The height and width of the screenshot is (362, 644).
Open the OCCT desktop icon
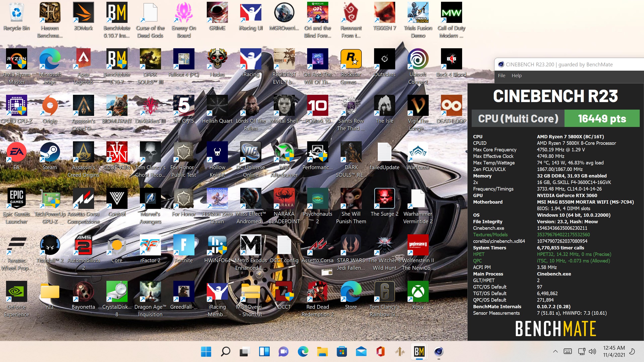pyautogui.click(x=284, y=296)
